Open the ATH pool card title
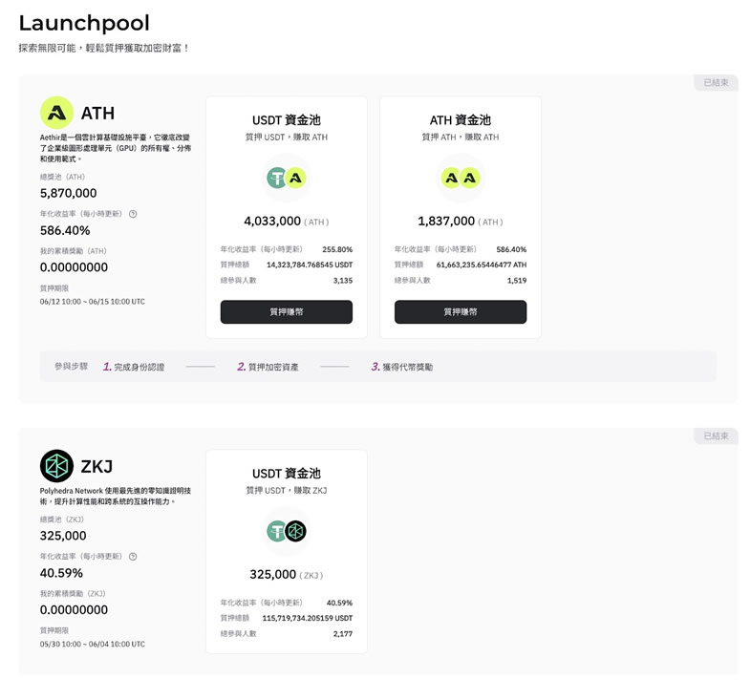This screenshot has height=700, width=751. tap(461, 120)
